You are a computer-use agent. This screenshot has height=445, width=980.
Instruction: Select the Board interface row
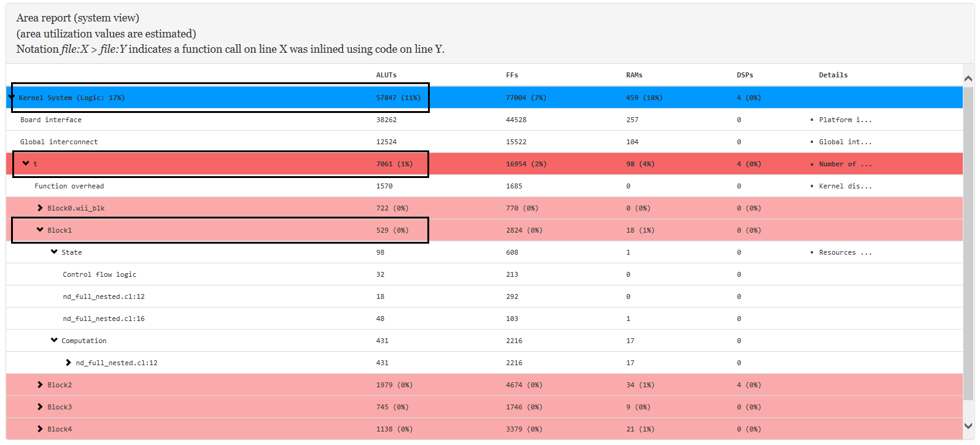[x=51, y=120]
